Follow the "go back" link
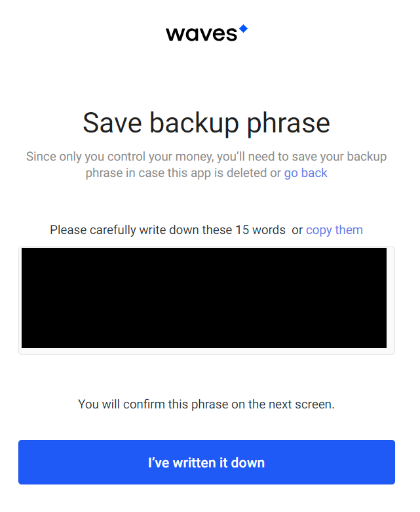The height and width of the screenshot is (512, 420). [305, 173]
